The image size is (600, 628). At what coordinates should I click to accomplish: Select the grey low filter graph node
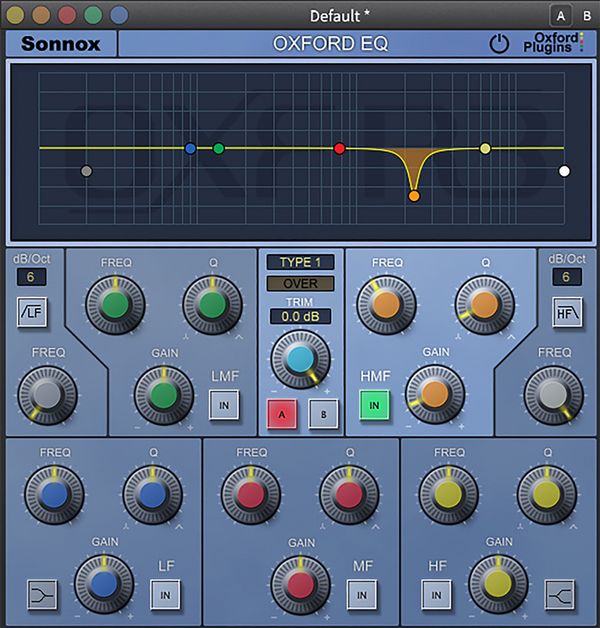tap(87, 171)
